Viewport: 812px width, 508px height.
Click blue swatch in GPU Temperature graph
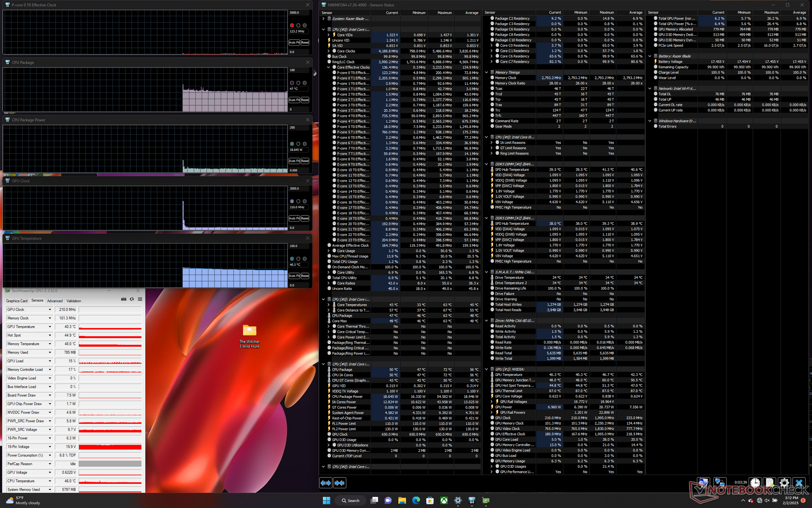click(x=292, y=259)
